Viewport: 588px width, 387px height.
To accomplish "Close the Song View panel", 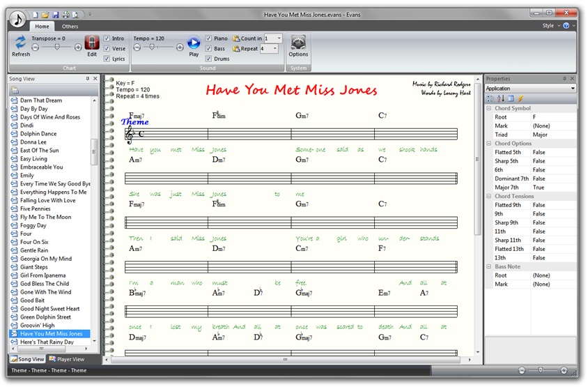I will pyautogui.click(x=95, y=79).
